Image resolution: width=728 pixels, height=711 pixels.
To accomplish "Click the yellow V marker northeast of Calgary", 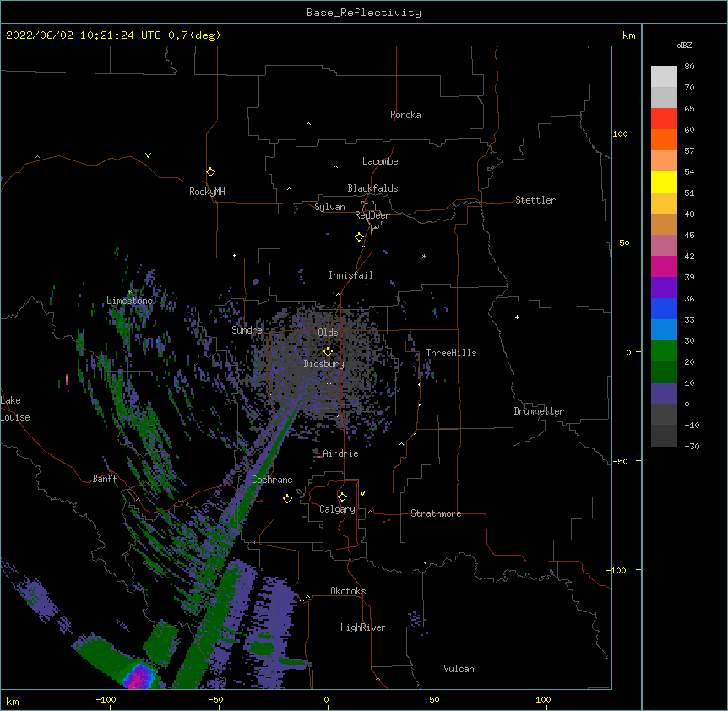I will [362, 493].
